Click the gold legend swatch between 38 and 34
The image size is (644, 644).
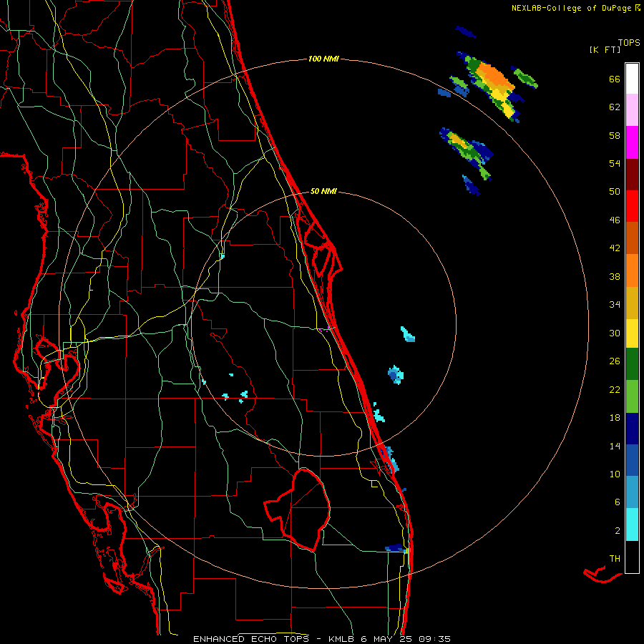(632, 303)
